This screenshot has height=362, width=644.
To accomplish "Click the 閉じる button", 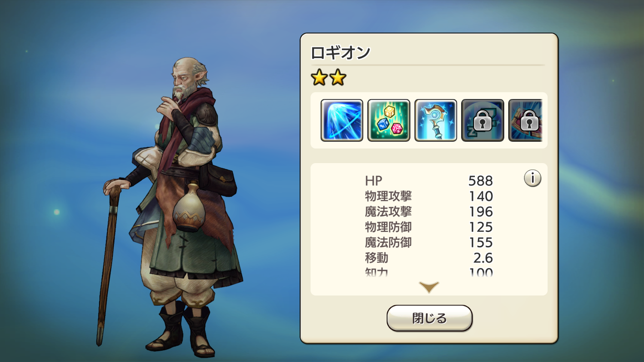I will pos(429,318).
